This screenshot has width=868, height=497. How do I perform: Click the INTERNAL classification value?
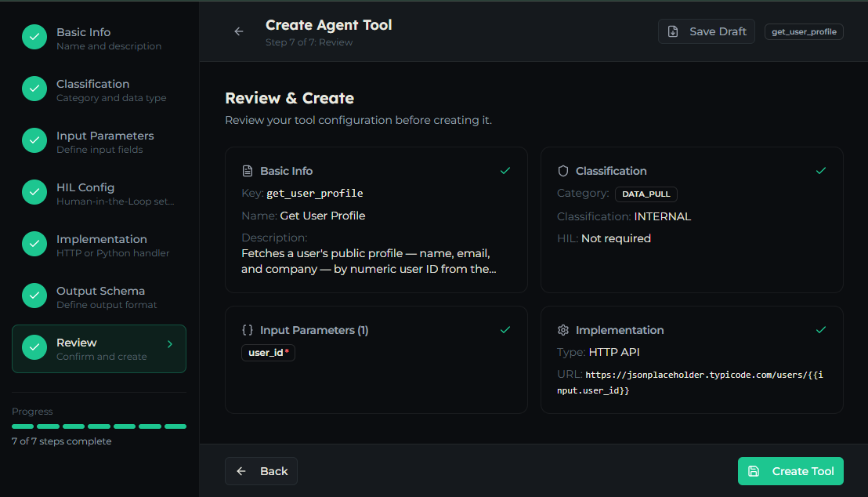[663, 216]
